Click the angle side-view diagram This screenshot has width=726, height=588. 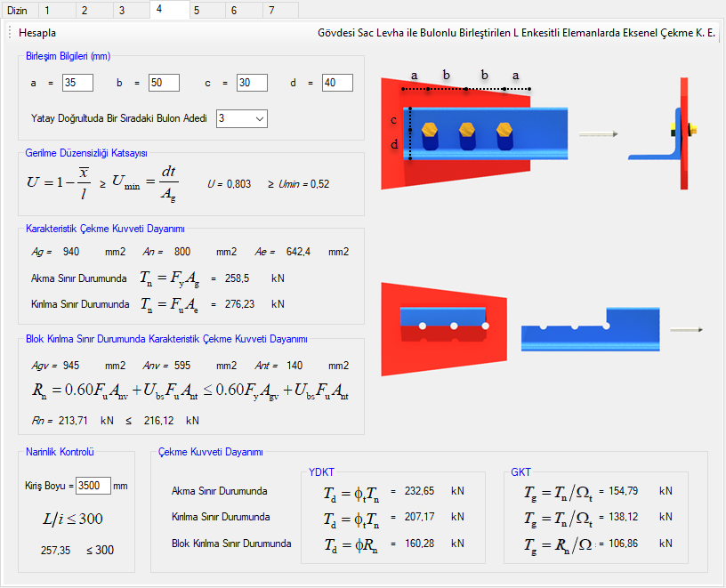click(663, 133)
